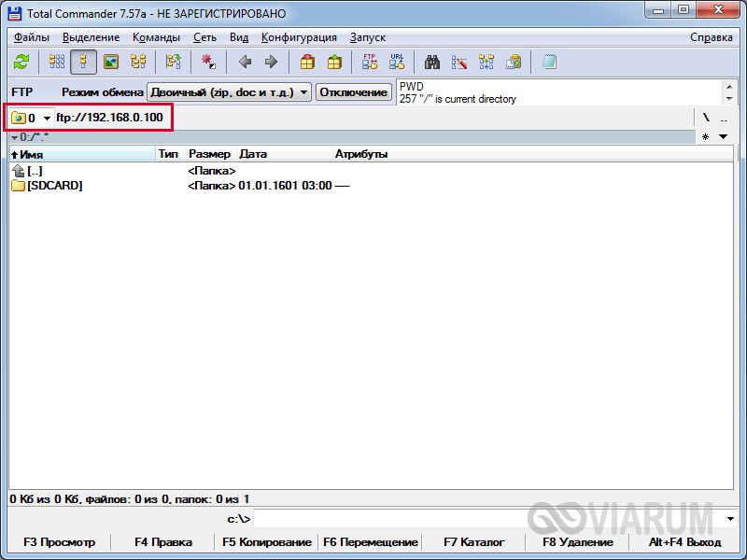Open the Выделение menu
Screen dimensions: 747x560
[x=91, y=37]
